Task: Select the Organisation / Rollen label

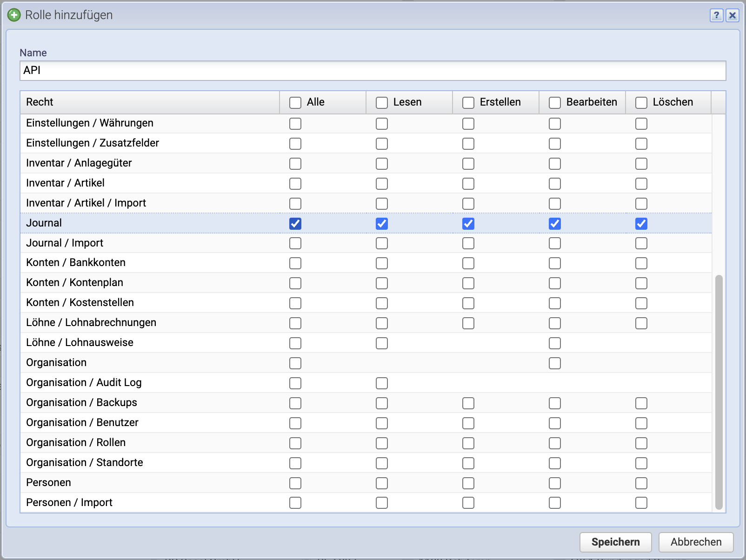Action: 76,442
